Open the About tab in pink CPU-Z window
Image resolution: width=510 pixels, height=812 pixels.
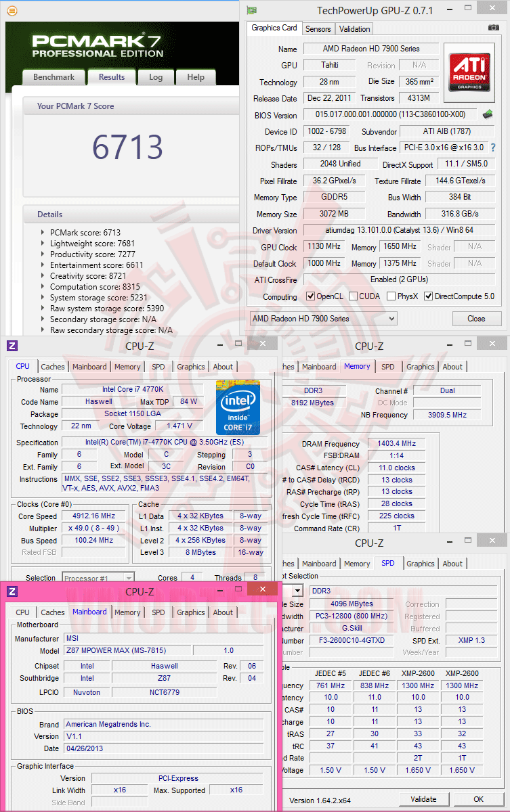tap(223, 612)
